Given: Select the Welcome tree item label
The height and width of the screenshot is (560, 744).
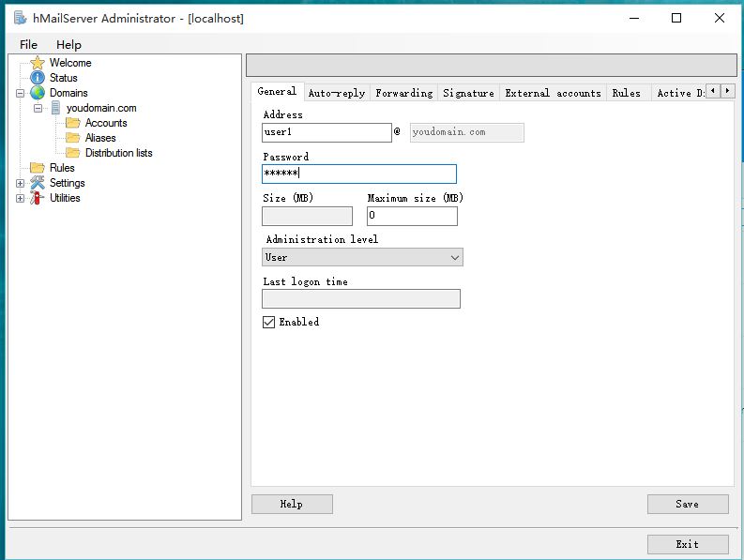Looking at the screenshot, I should point(70,63).
